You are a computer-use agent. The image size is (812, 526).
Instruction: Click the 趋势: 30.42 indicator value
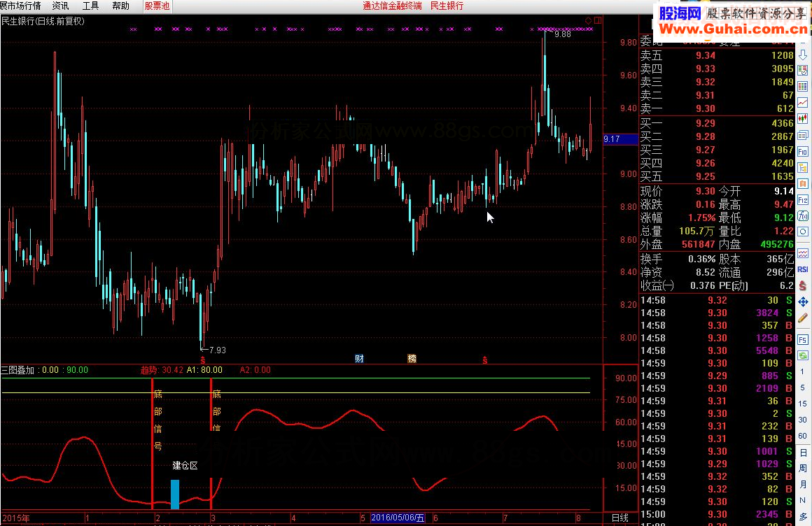[x=162, y=370]
